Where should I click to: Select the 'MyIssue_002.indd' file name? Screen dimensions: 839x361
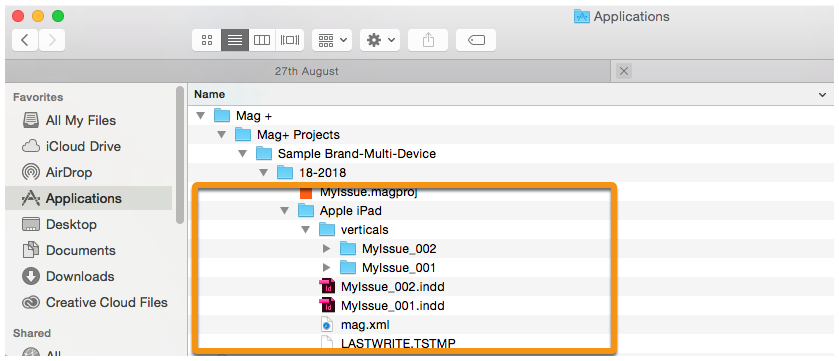click(393, 287)
